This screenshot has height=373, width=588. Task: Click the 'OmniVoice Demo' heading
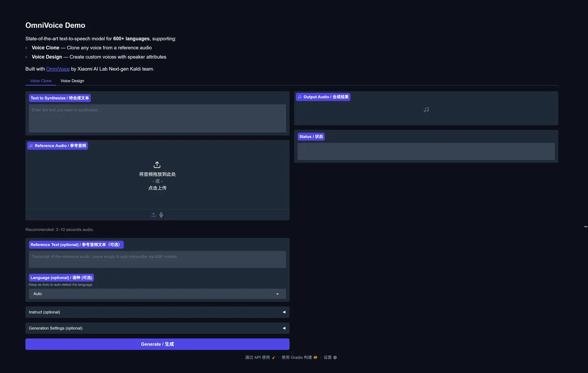(x=56, y=25)
